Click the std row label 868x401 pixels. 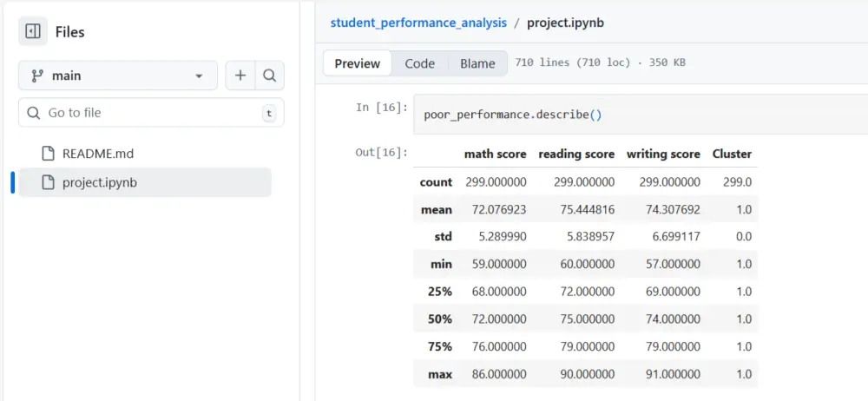443,237
